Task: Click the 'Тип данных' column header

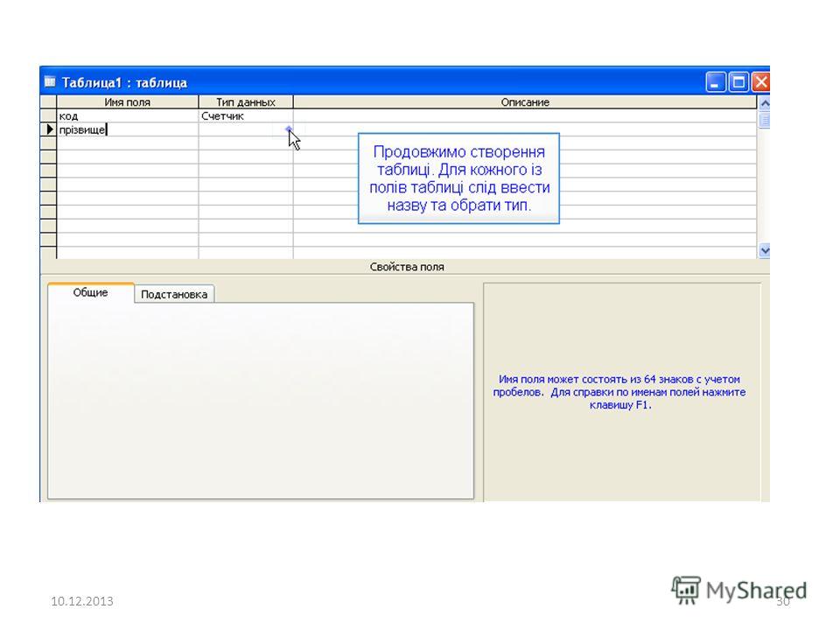Action: tap(246, 101)
